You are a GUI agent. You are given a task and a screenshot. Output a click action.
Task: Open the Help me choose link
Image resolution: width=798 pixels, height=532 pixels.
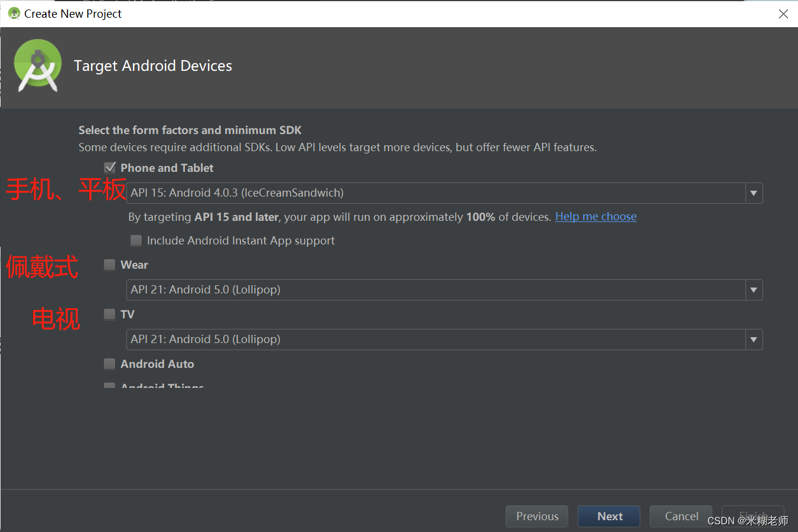pos(596,217)
